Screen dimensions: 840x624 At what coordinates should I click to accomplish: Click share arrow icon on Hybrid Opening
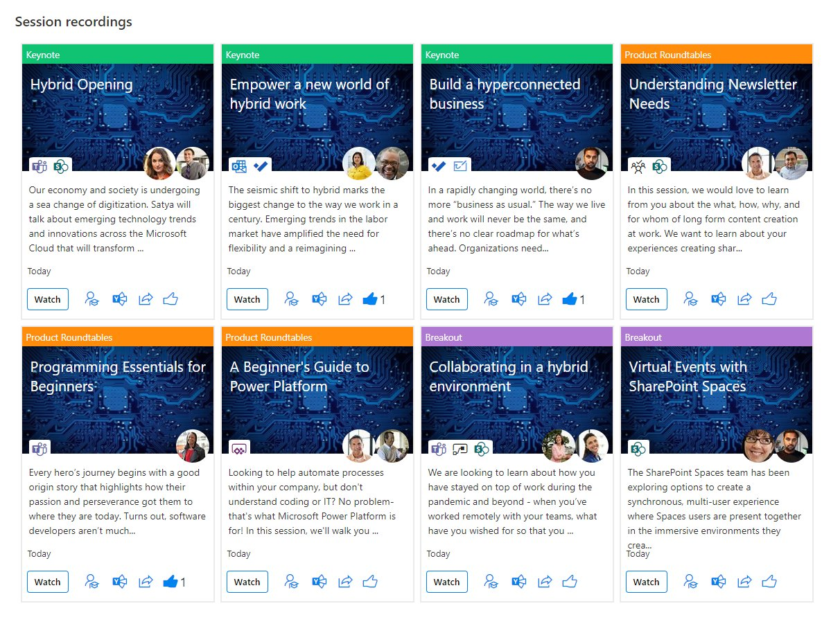(x=146, y=299)
